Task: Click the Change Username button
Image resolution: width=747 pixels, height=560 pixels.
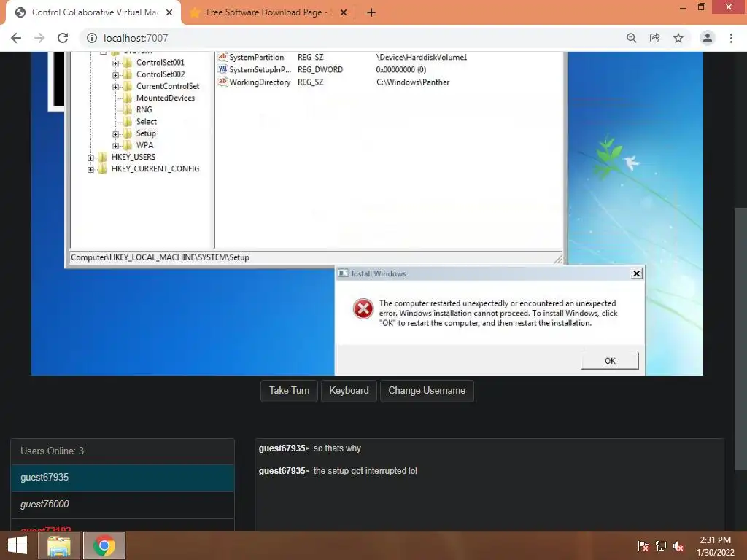Action: (427, 391)
